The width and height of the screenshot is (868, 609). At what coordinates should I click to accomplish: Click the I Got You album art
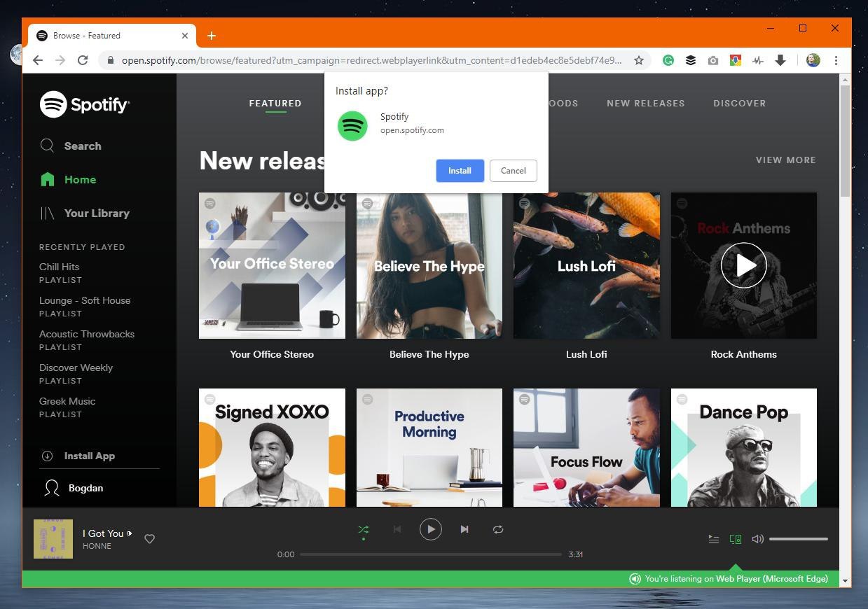point(53,539)
